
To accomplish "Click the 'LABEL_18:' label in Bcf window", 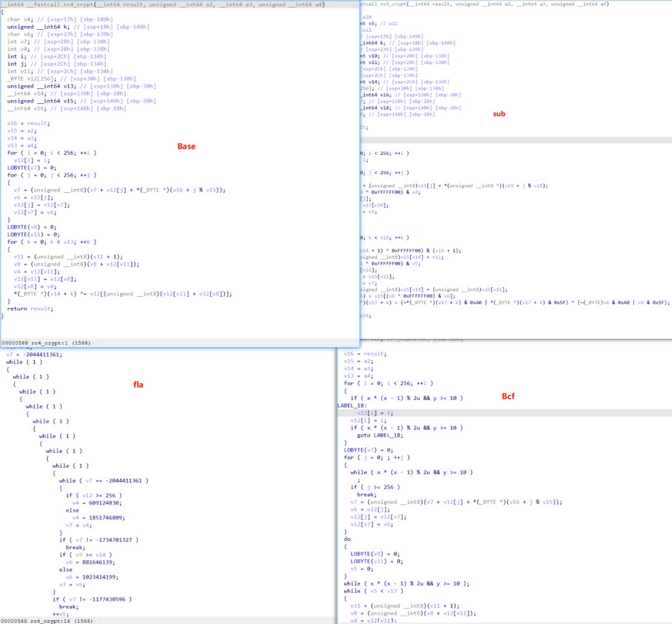I will [352, 406].
